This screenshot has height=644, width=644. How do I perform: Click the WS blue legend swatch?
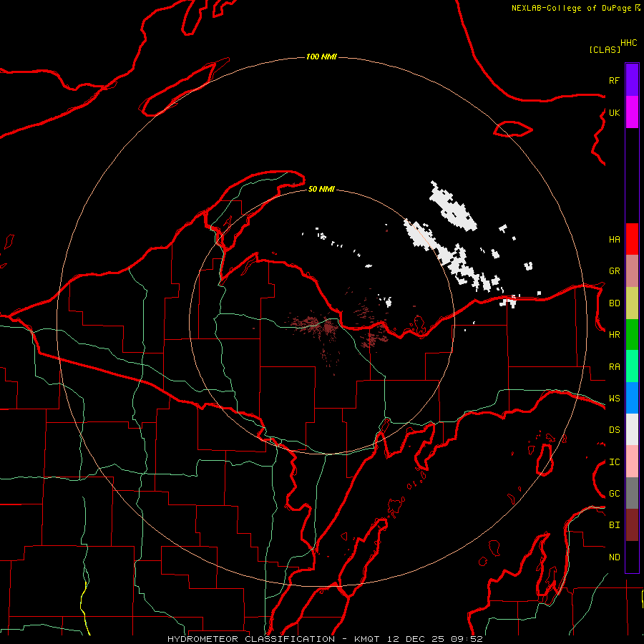[632, 398]
